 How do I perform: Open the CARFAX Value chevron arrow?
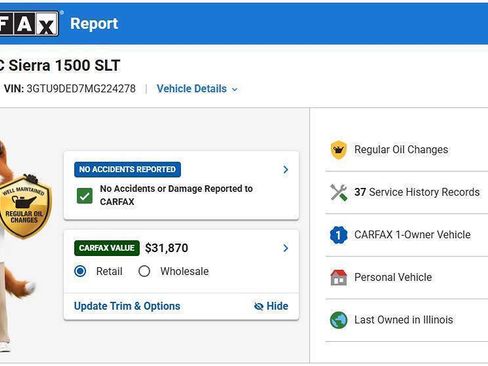[286, 248]
